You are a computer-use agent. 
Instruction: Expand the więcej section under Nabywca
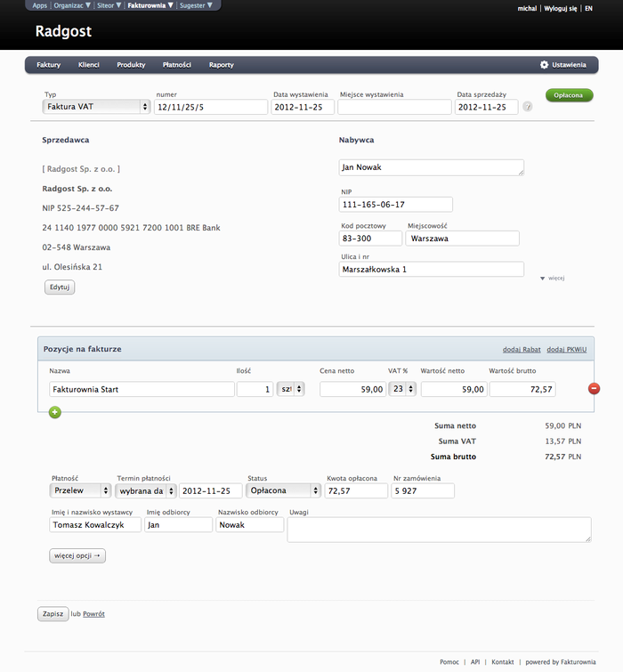[552, 278]
